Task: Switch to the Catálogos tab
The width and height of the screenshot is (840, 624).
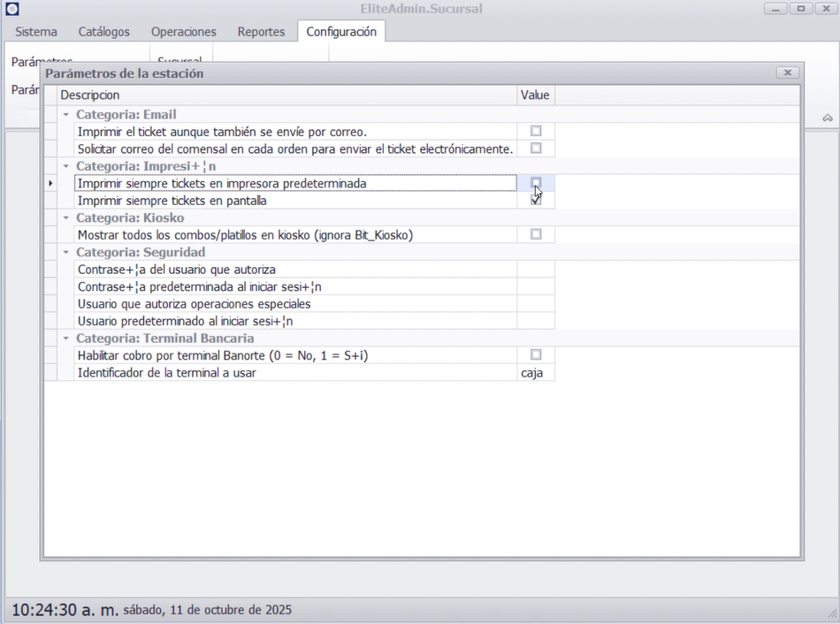Action: (x=104, y=32)
